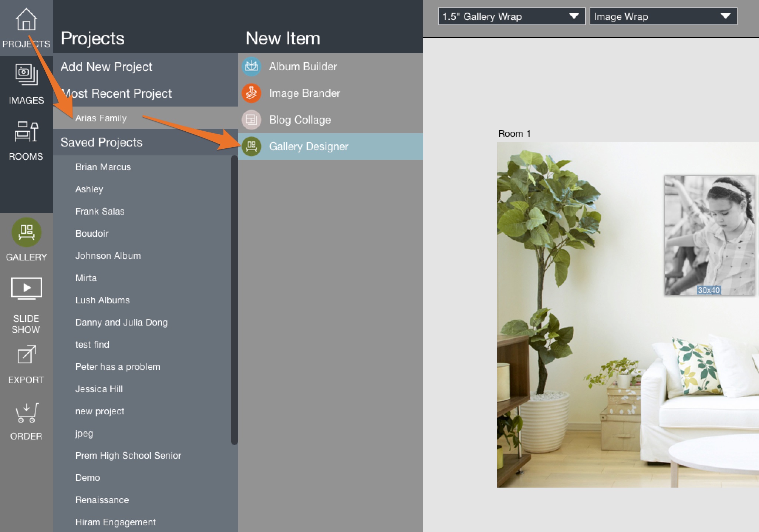Click the Image Brander icon

(252, 93)
